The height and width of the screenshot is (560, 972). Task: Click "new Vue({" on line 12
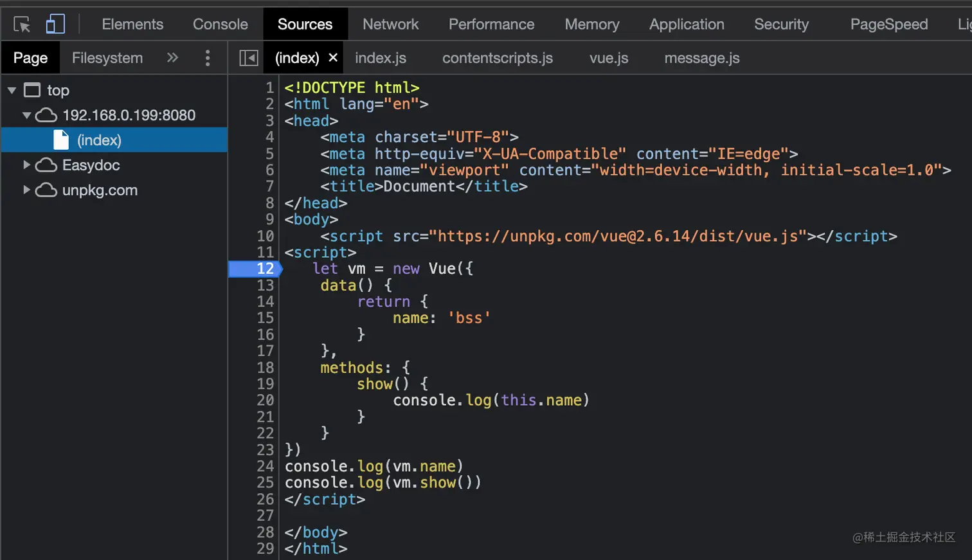tap(433, 269)
